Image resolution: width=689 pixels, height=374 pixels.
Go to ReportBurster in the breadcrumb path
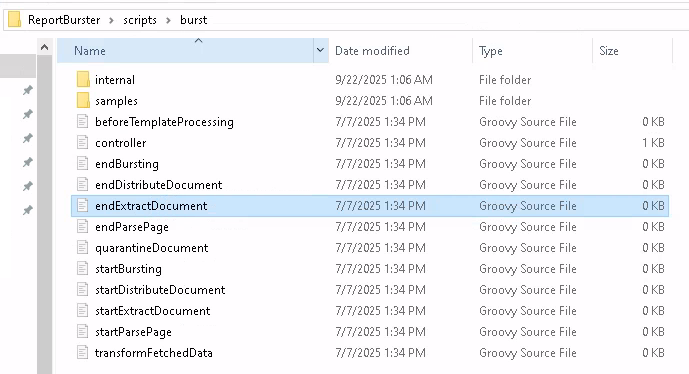coord(64,20)
